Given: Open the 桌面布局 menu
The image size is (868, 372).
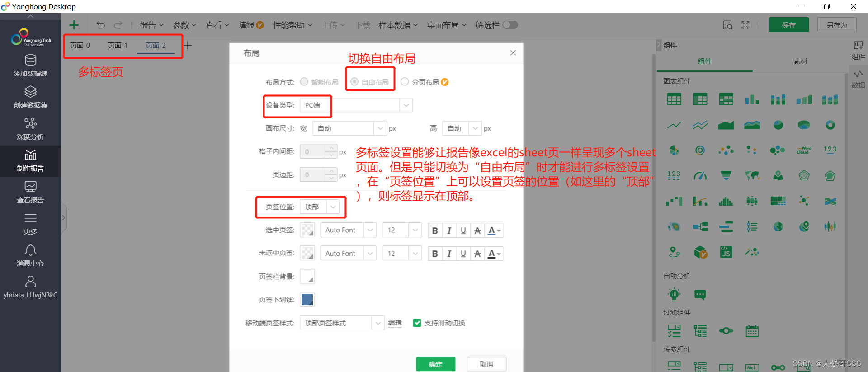Looking at the screenshot, I should click(x=447, y=25).
